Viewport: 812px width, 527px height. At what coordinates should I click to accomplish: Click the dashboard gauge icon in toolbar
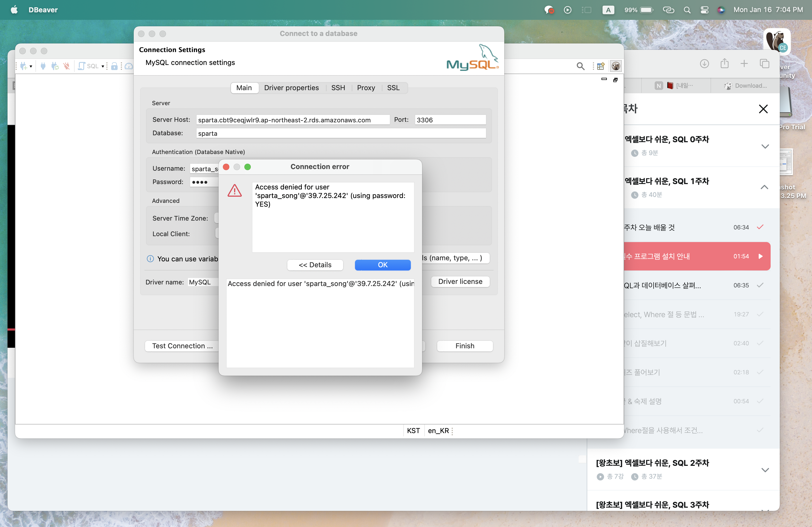coord(129,66)
